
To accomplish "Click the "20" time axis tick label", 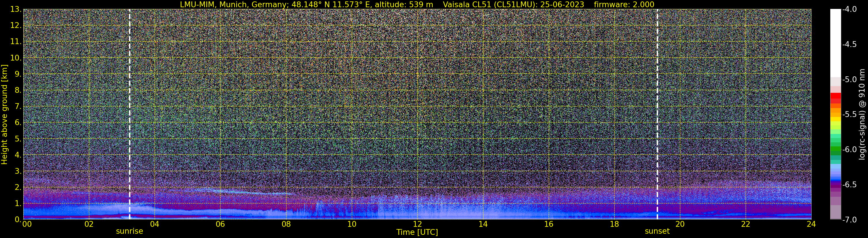I will 680,224.
